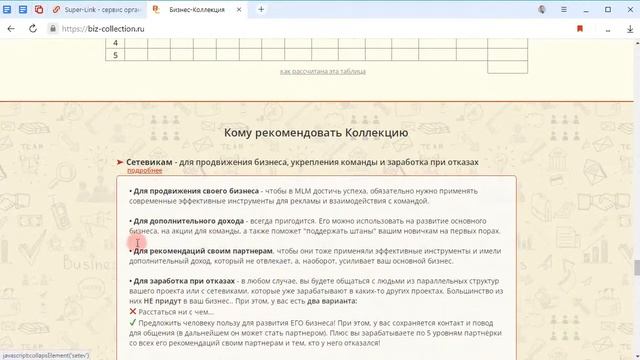Open a new browser tab
Image resolution: width=640 pixels, height=360 pixels.
[261, 9]
